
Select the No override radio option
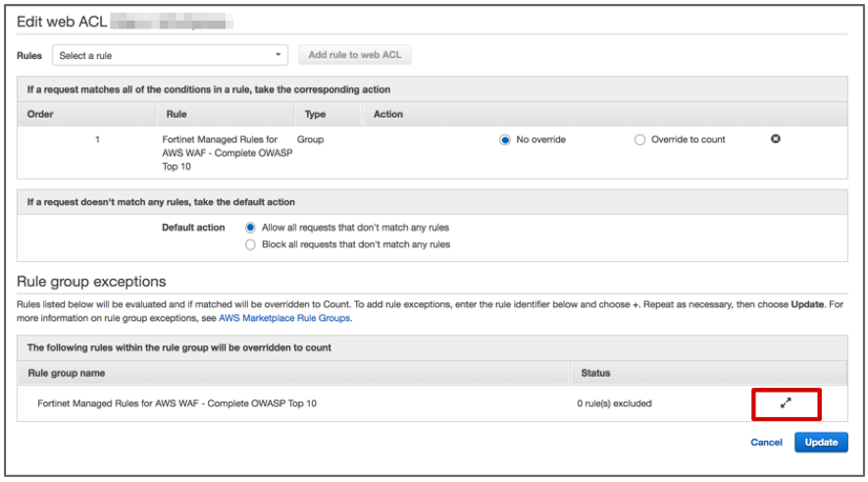(505, 139)
